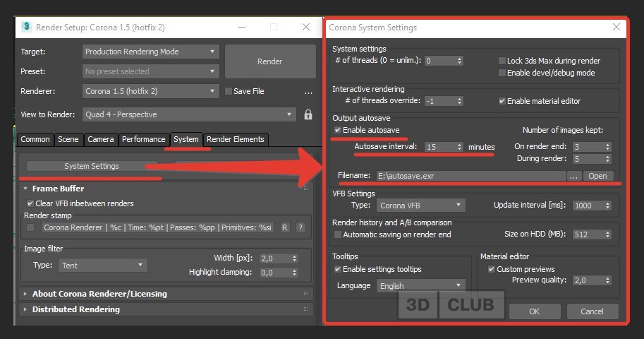Click the On render end spinner arrows
The height and width of the screenshot is (339, 644).
(607, 147)
